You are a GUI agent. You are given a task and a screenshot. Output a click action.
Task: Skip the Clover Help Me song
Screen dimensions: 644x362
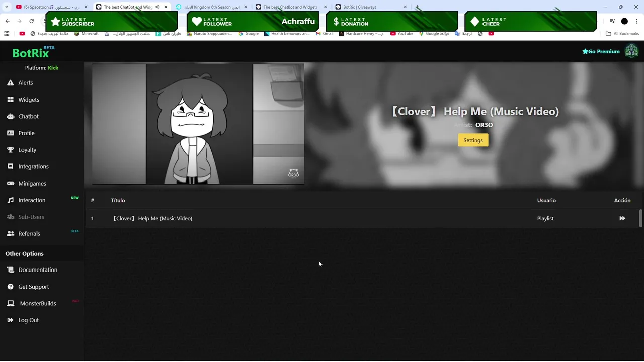(x=622, y=218)
